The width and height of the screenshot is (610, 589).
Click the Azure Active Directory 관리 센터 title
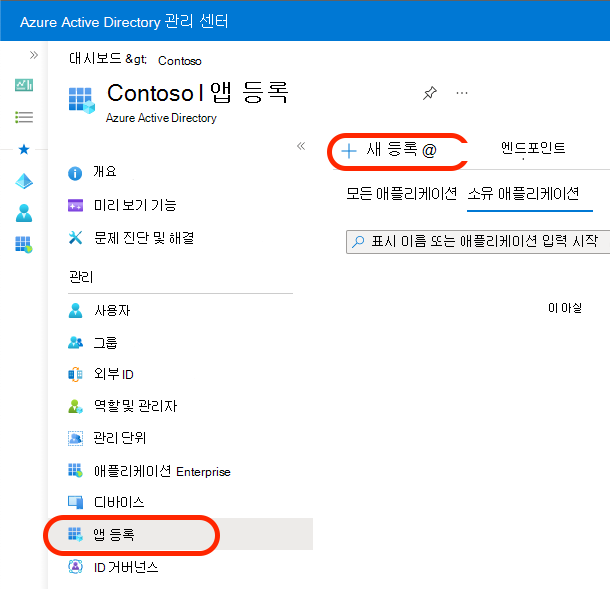coord(124,21)
